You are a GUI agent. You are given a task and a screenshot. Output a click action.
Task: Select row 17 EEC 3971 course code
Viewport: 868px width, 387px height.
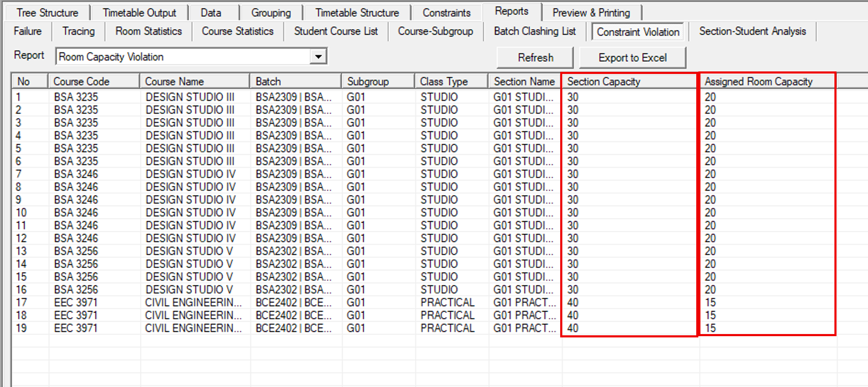click(x=76, y=303)
